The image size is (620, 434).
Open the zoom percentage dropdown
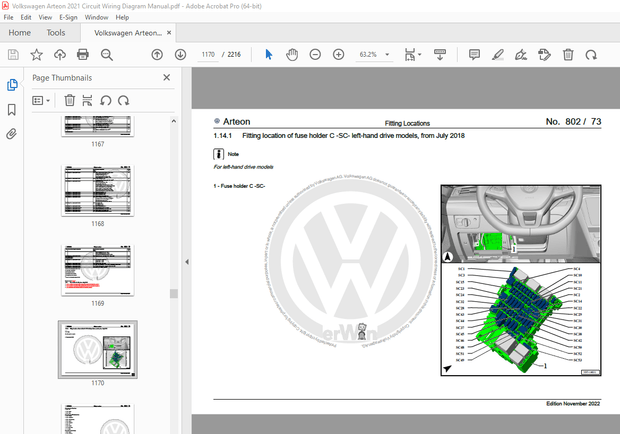click(x=387, y=55)
